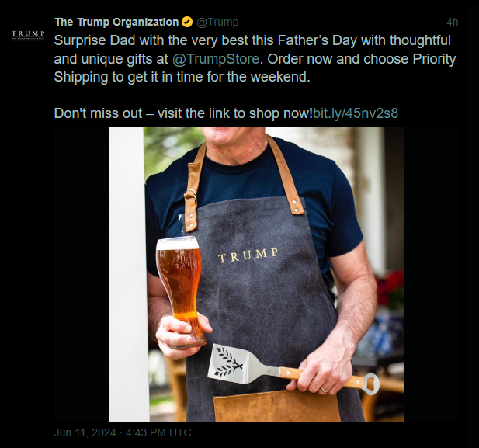
Task: Follow the bit.ly/45nv2s8 shop link
Action: [356, 113]
